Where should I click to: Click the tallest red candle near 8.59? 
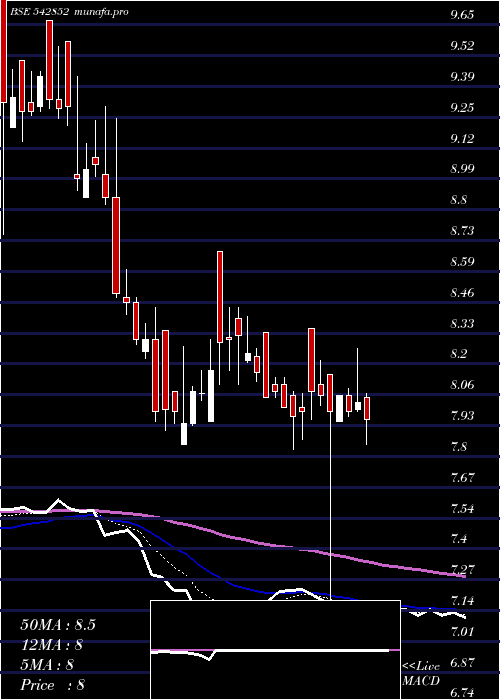(220, 297)
